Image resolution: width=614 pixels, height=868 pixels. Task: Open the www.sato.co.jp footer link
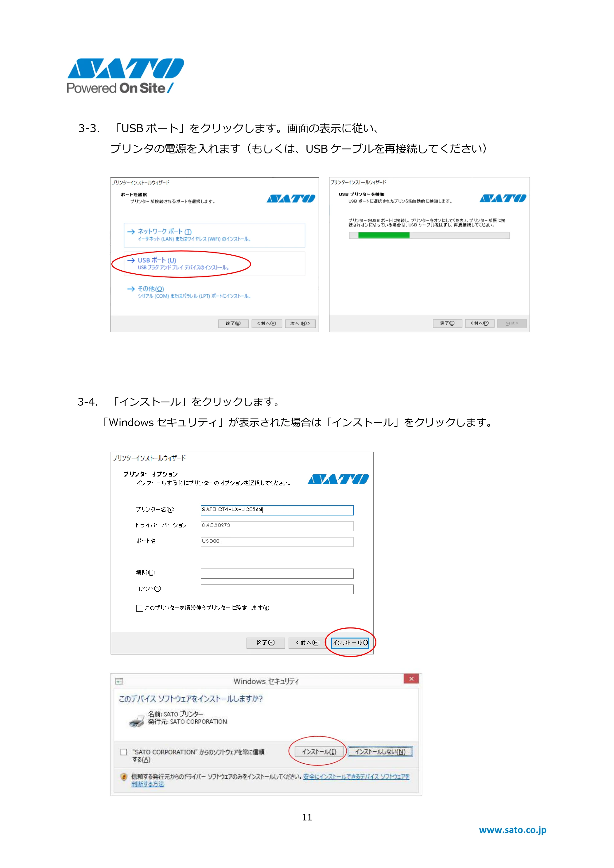(512, 830)
